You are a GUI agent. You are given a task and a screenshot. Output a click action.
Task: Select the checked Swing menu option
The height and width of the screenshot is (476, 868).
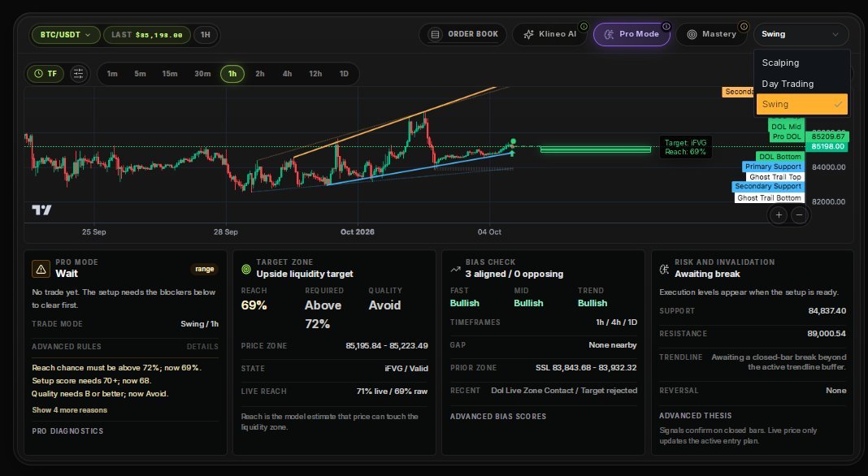(x=801, y=104)
